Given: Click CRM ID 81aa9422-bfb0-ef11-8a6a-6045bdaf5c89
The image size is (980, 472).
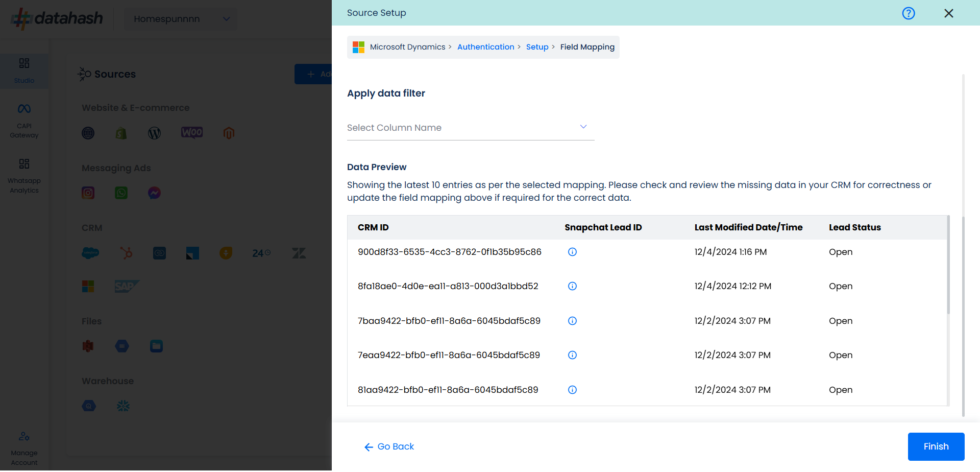Looking at the screenshot, I should click(448, 390).
